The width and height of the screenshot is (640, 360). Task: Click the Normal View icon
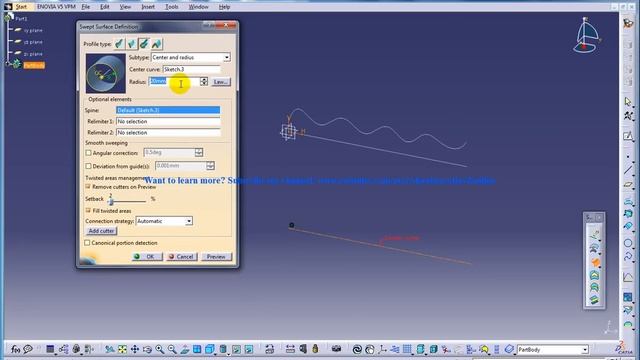click(x=184, y=349)
